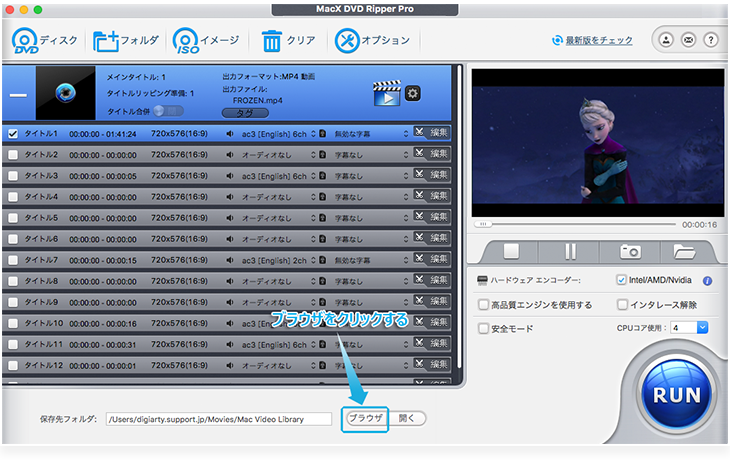The height and width of the screenshot is (460, 730).
Task: Click the output profile clapperboard icon
Action: point(387,93)
